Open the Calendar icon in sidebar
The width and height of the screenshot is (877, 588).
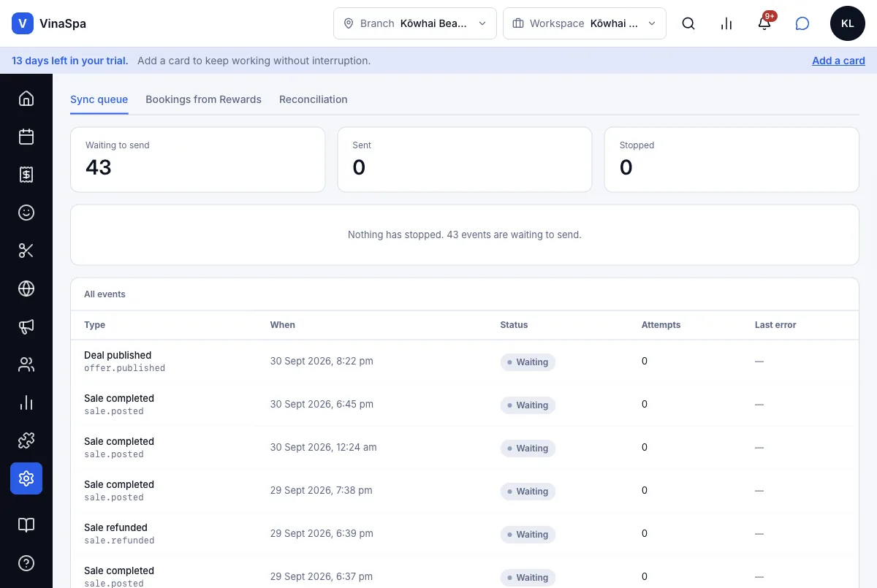[x=26, y=137]
